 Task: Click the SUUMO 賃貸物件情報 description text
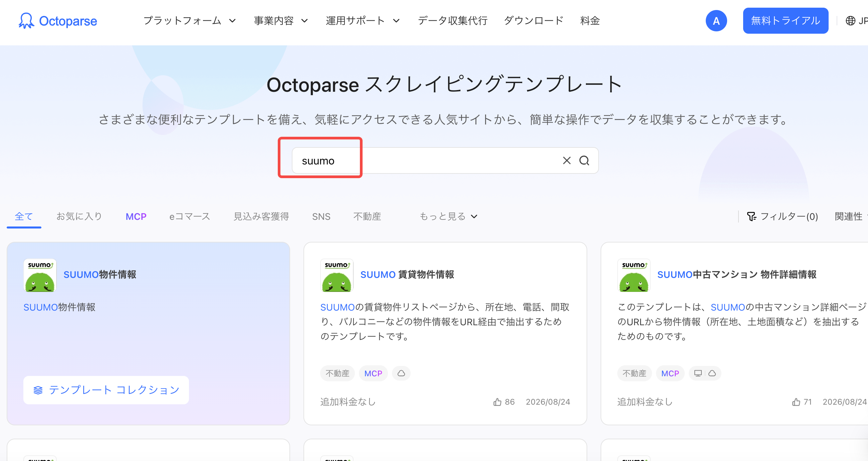(445, 322)
